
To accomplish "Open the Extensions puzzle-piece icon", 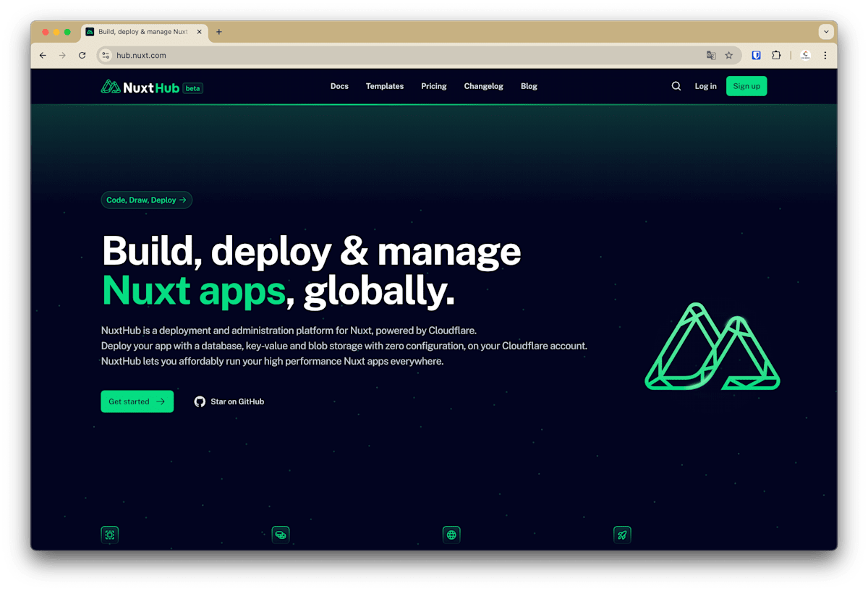I will coord(776,55).
